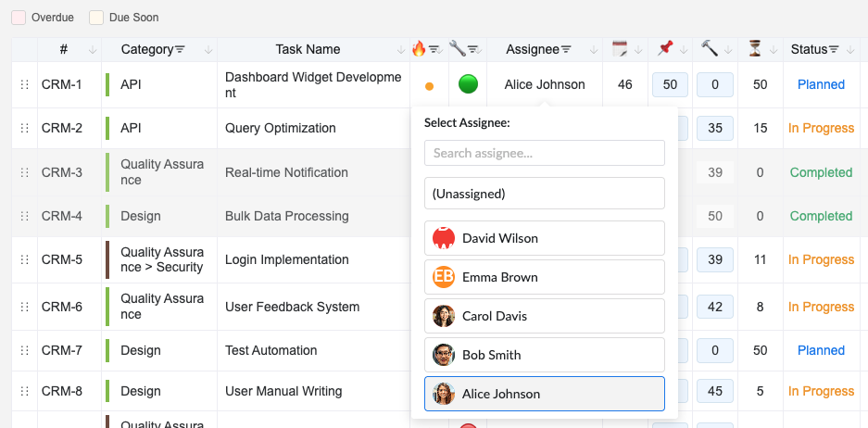Image resolution: width=868 pixels, height=428 pixels.
Task: Open the Completed status of CRM-4
Action: [821, 216]
